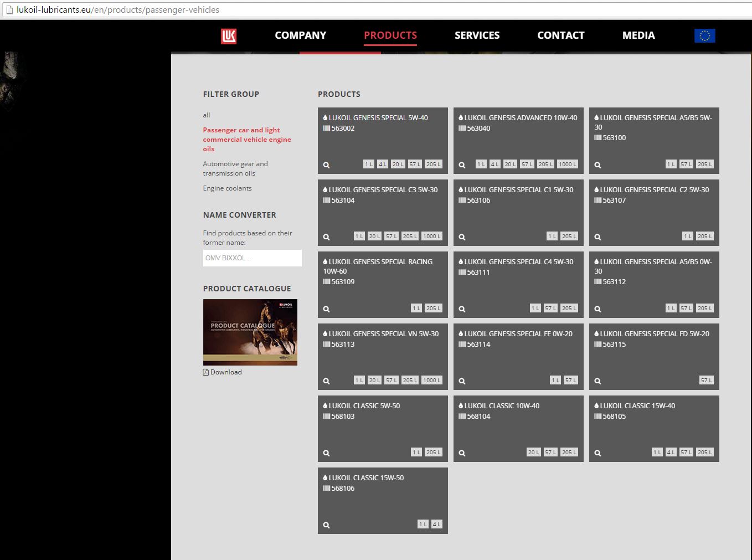Image resolution: width=752 pixels, height=560 pixels.
Task: Click the OMV BIXXOL name converter field
Action: pyautogui.click(x=253, y=258)
